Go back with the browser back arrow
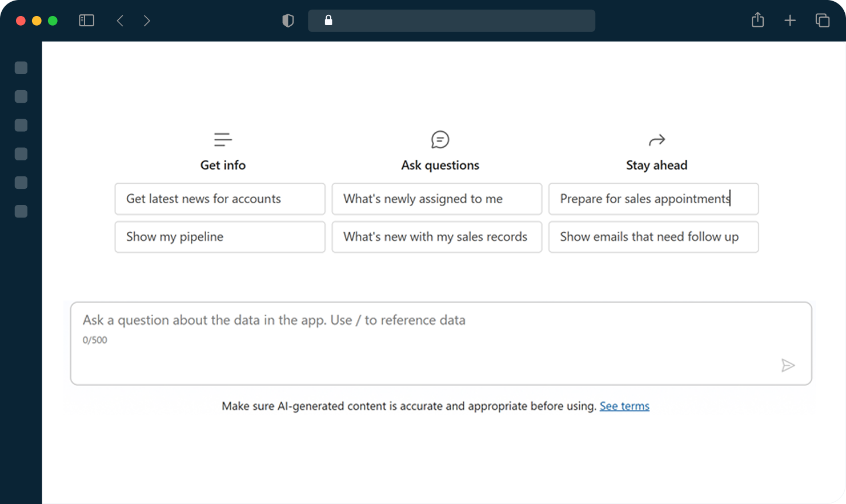846x504 pixels. tap(120, 21)
